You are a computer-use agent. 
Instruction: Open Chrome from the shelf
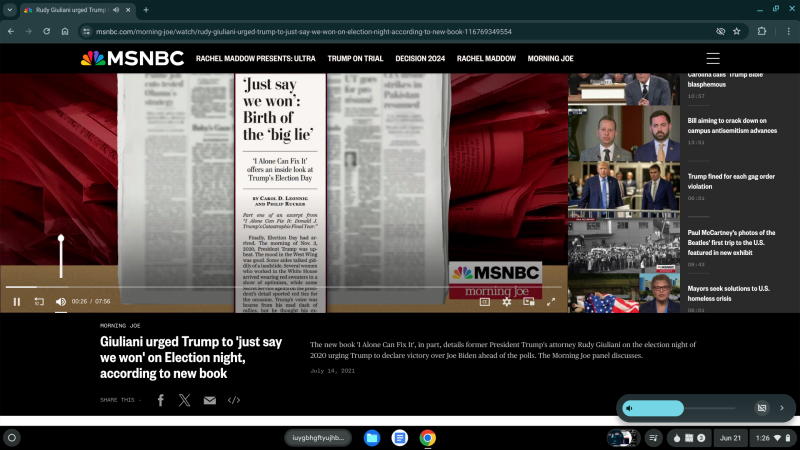428,438
